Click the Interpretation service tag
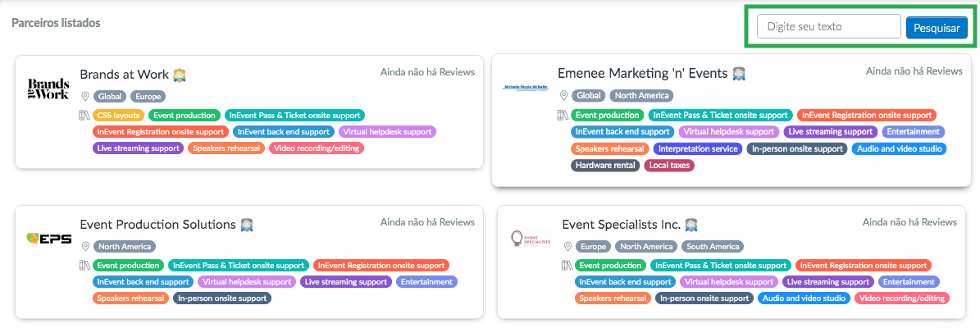 click(698, 148)
